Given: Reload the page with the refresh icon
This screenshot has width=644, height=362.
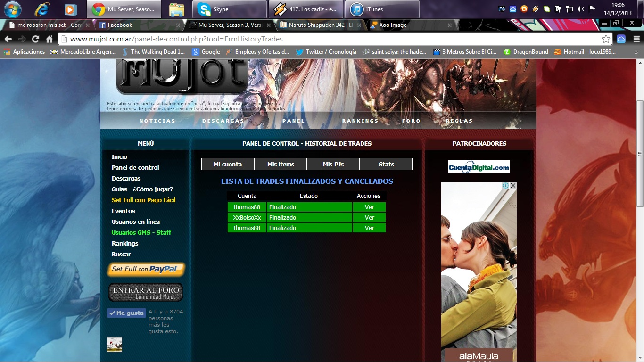Looking at the screenshot, I should (x=35, y=39).
